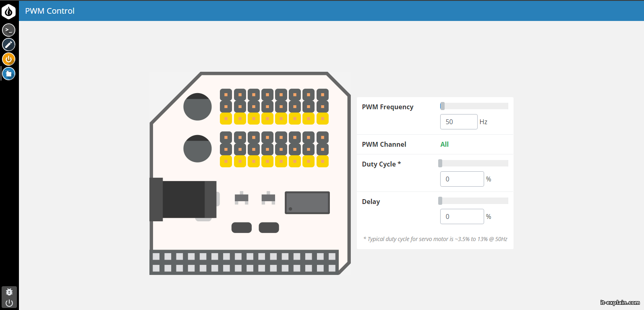The width and height of the screenshot is (644, 310).
Task: Select the All PWM Channel link
Action: point(444,144)
